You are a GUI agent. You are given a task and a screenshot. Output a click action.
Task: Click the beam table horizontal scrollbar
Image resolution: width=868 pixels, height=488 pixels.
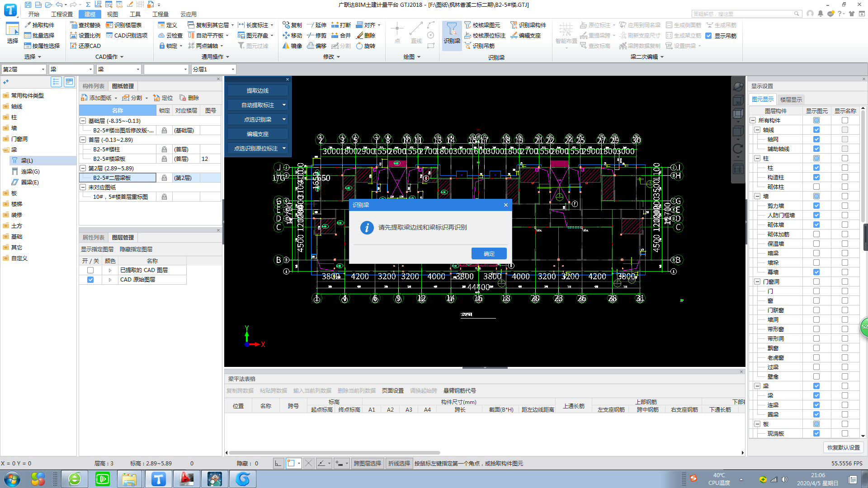(x=335, y=452)
